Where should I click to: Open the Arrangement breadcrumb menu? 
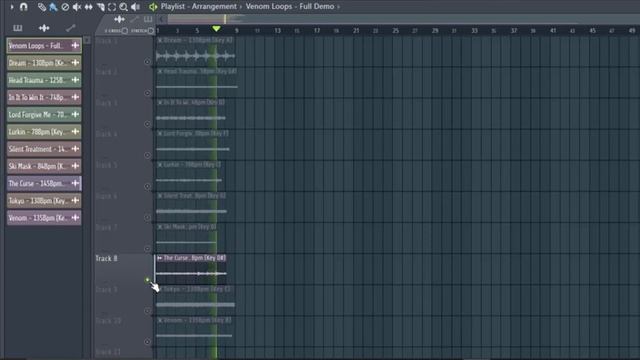(x=214, y=7)
